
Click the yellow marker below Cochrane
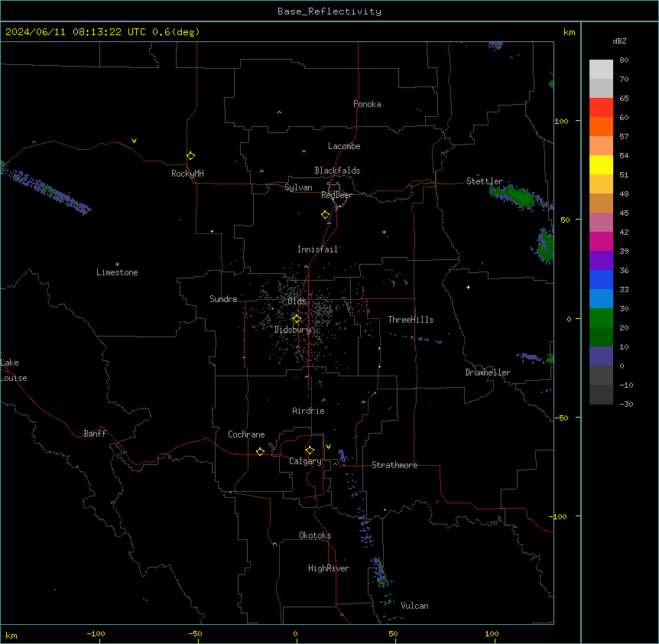pyautogui.click(x=260, y=451)
